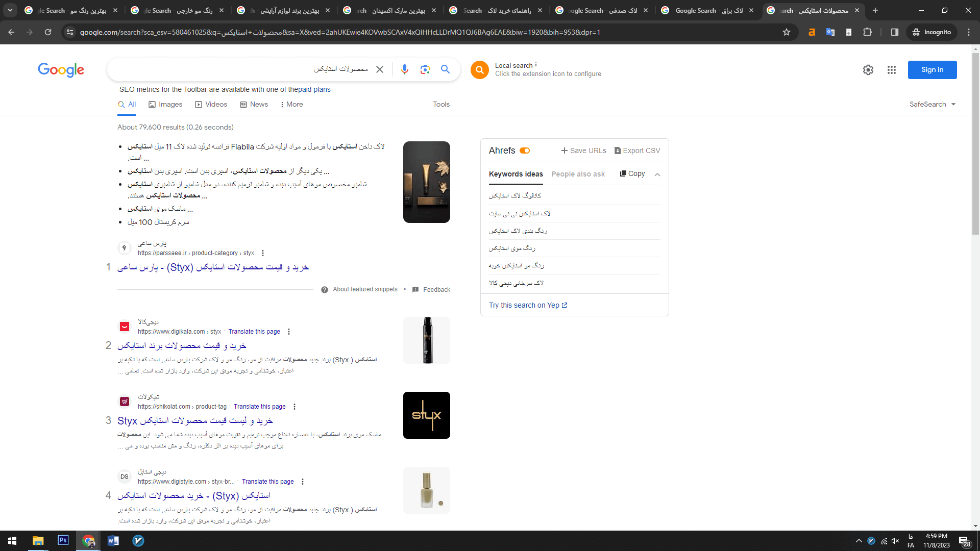Screen dimensions: 980x551
Task: Click the Google search input field
Action: click(245, 69)
